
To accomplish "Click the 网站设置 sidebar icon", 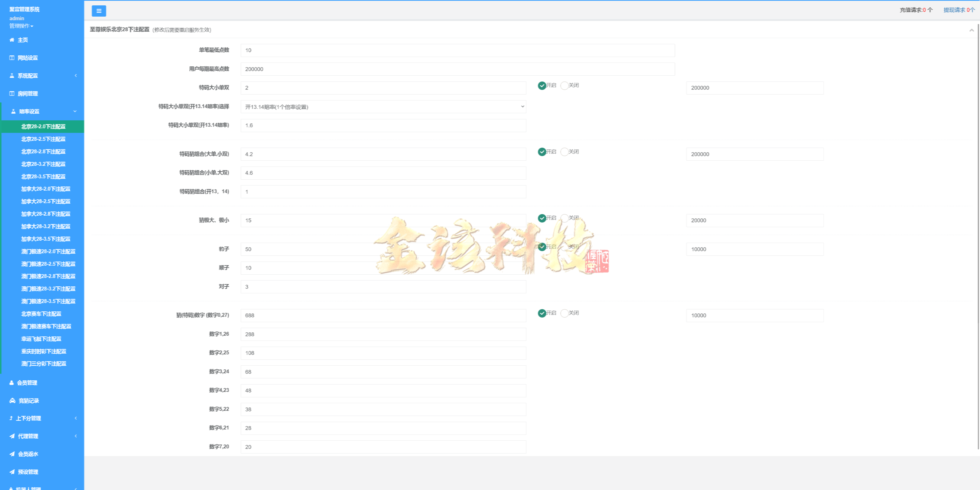I will tap(11, 57).
